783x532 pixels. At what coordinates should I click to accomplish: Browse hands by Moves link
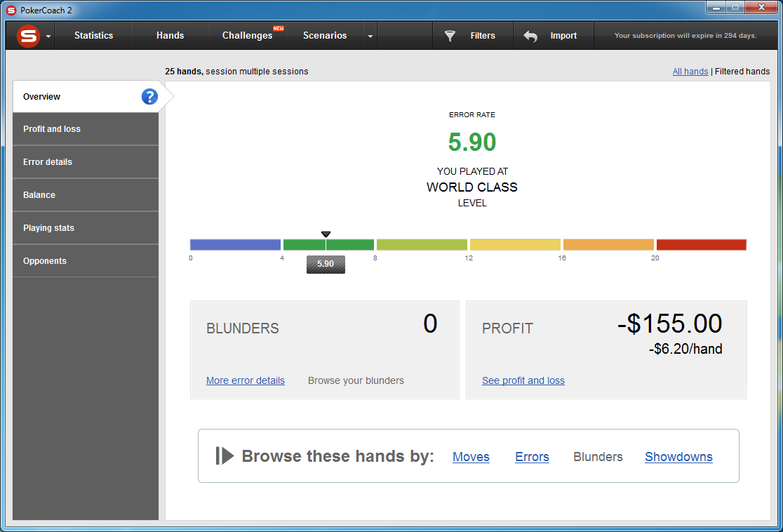coord(471,457)
